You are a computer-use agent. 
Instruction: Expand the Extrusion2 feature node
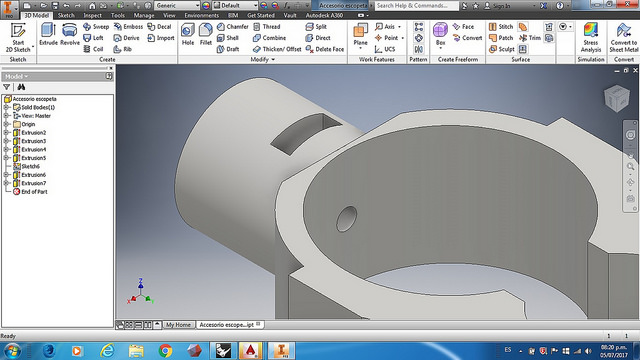pyautogui.click(x=6, y=133)
